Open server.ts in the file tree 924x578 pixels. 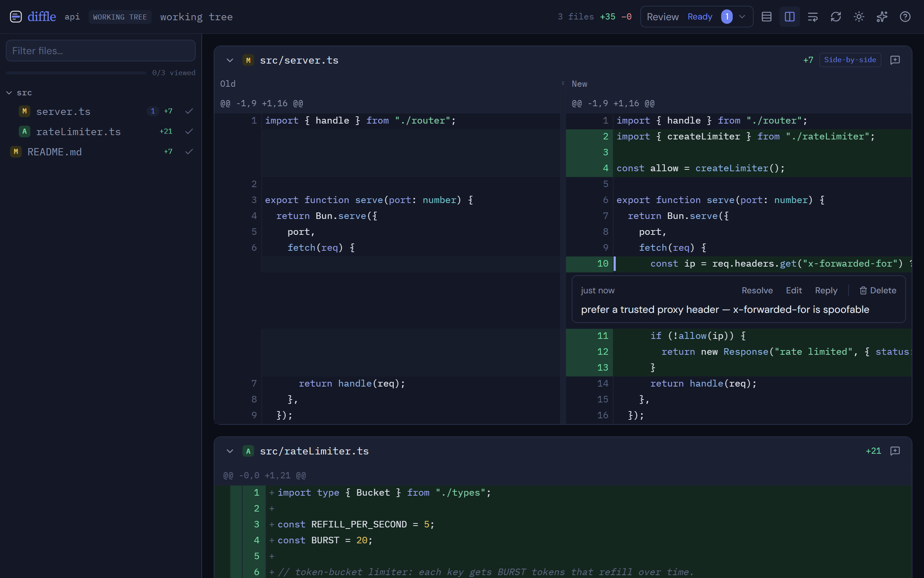click(x=64, y=111)
